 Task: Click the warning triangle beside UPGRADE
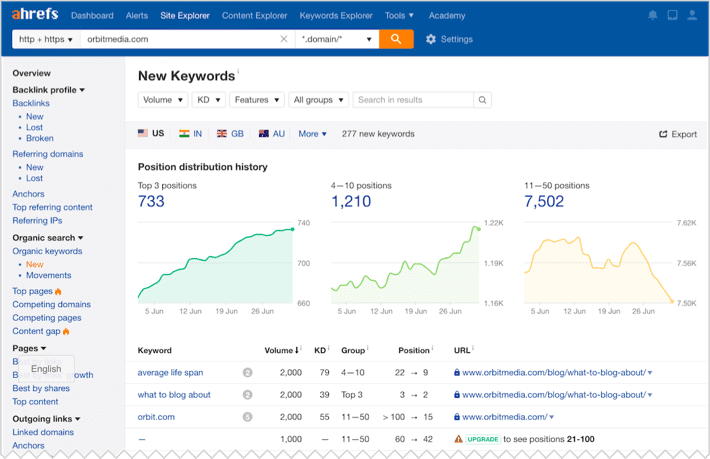click(458, 439)
